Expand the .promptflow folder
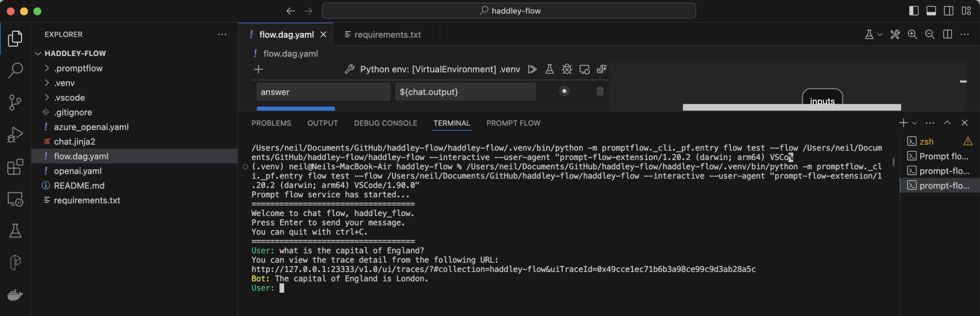This screenshot has width=980, height=316. pyautogui.click(x=47, y=68)
